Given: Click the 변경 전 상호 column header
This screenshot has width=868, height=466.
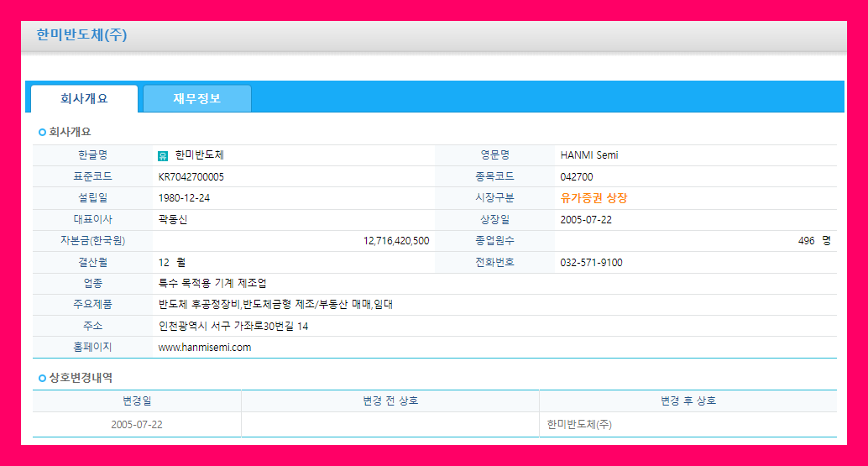Looking at the screenshot, I should pos(390,401).
